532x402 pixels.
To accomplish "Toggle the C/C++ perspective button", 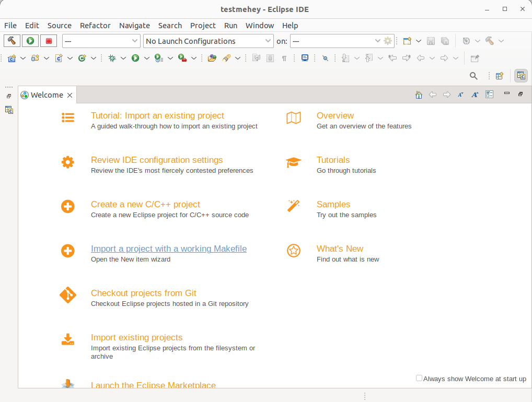I will pyautogui.click(x=521, y=76).
